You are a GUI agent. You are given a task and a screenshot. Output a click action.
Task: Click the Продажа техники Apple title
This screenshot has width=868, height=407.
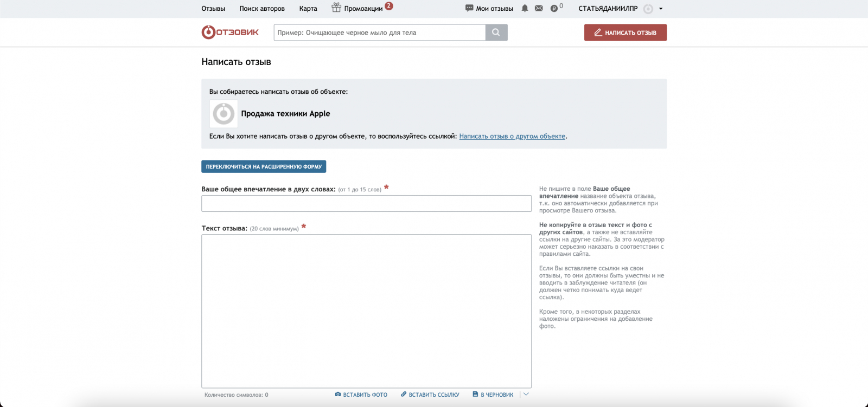285,114
